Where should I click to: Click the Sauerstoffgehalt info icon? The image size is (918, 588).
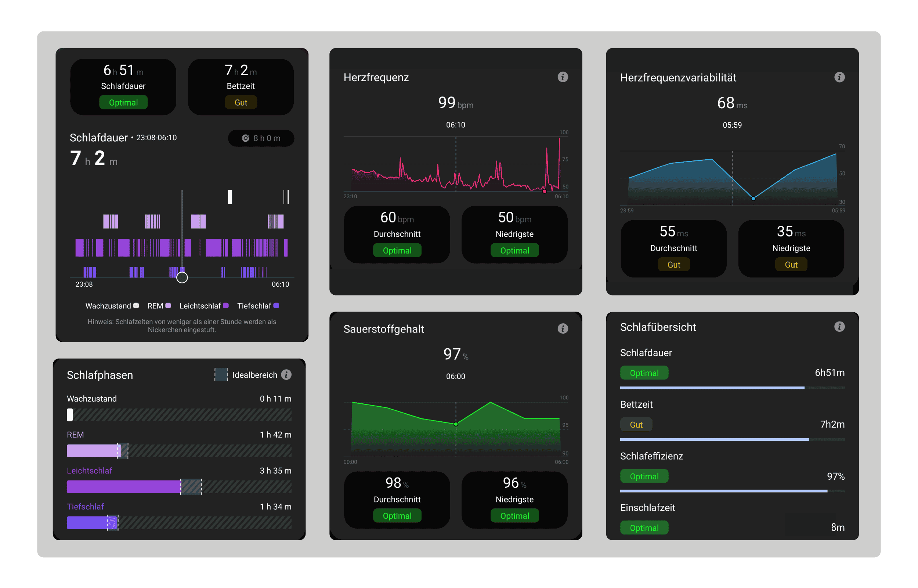tap(563, 329)
